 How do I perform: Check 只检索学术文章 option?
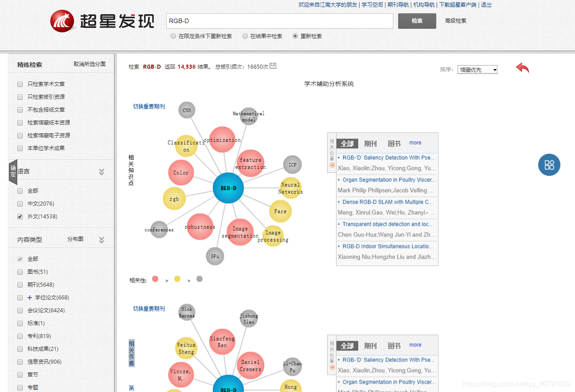coord(20,84)
